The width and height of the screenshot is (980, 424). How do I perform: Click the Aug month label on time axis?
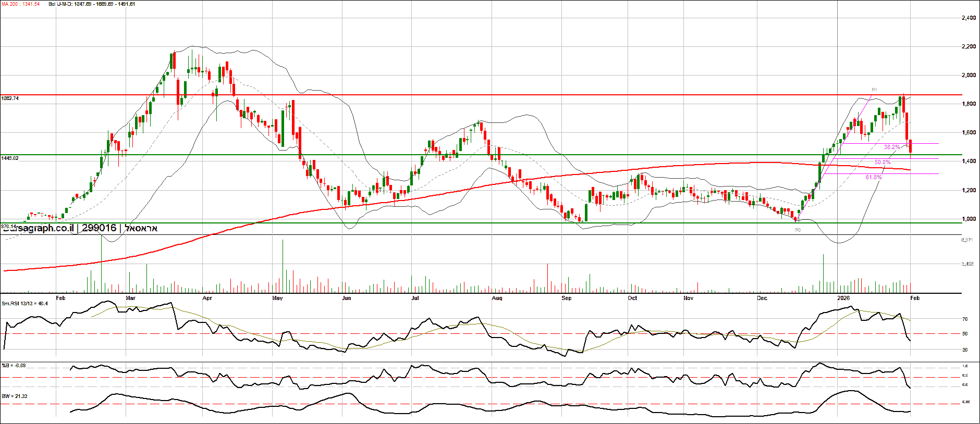coord(497,298)
